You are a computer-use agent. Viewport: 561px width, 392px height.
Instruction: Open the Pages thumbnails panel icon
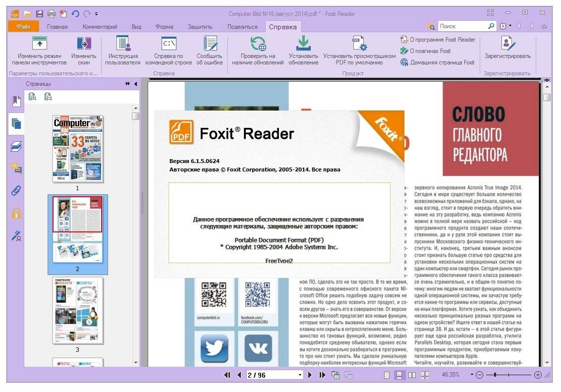point(16,124)
